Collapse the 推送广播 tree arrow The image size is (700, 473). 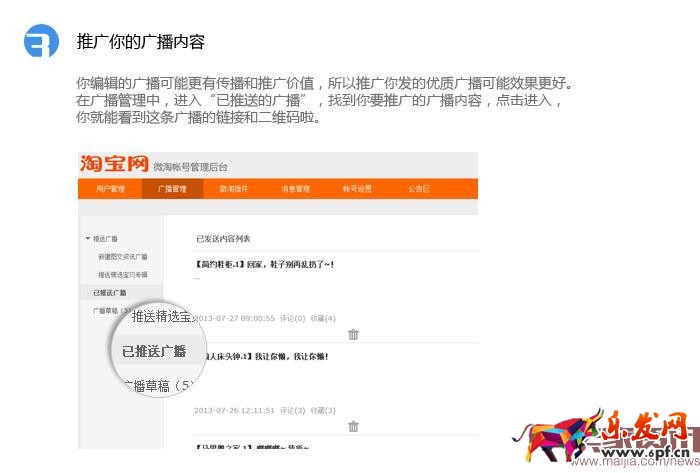(x=88, y=239)
